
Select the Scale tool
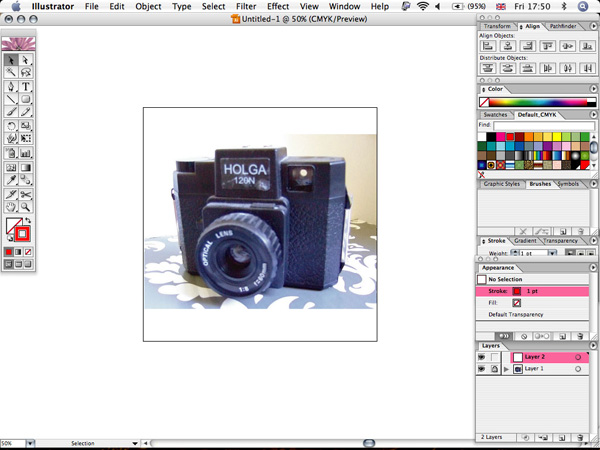click(26, 126)
